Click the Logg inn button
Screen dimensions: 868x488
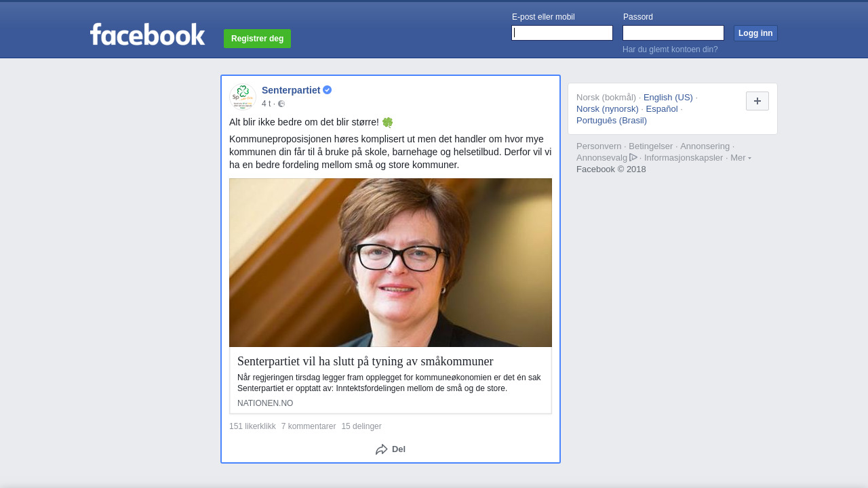tap(755, 33)
